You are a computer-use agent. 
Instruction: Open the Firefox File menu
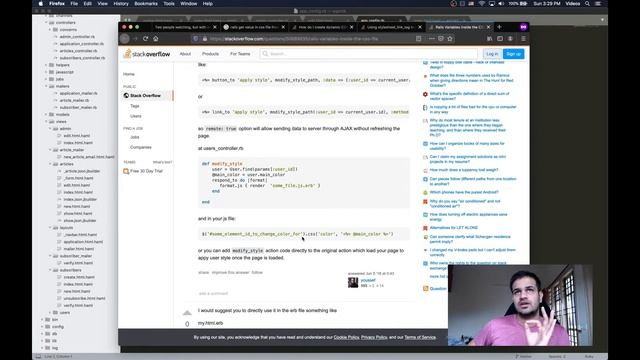pos(74,4)
